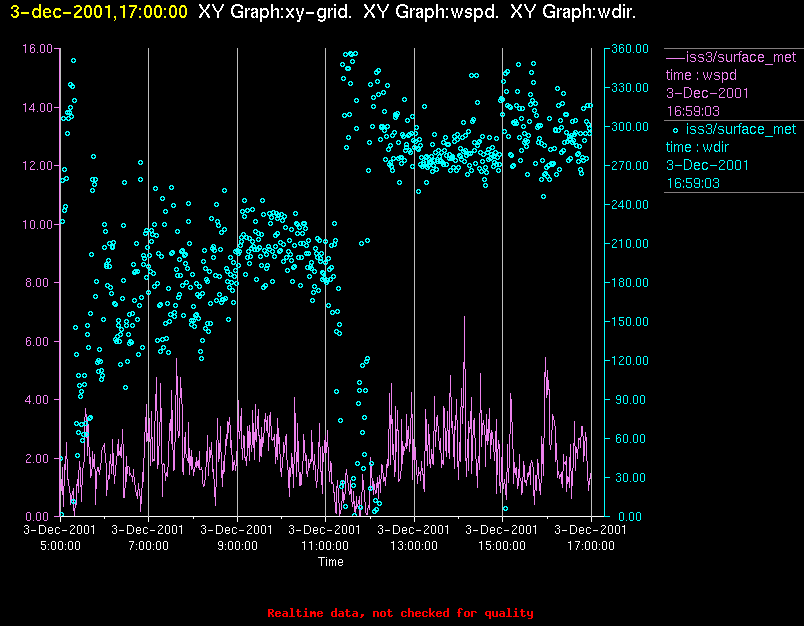Click the pink line legend entry iss3/surface_met
The image size is (804, 626).
[x=731, y=57]
